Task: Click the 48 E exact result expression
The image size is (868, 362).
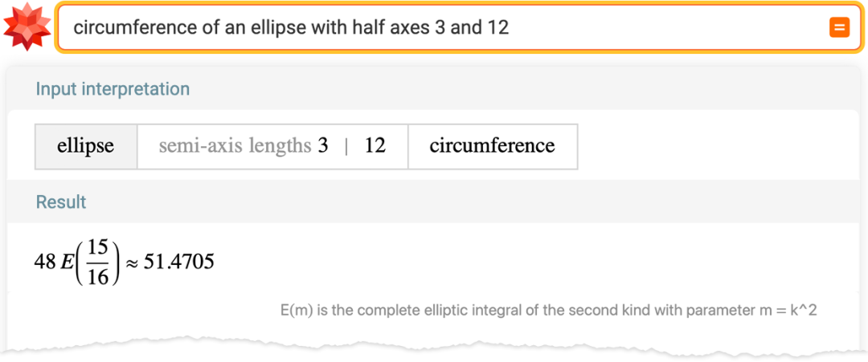Action: point(55,262)
